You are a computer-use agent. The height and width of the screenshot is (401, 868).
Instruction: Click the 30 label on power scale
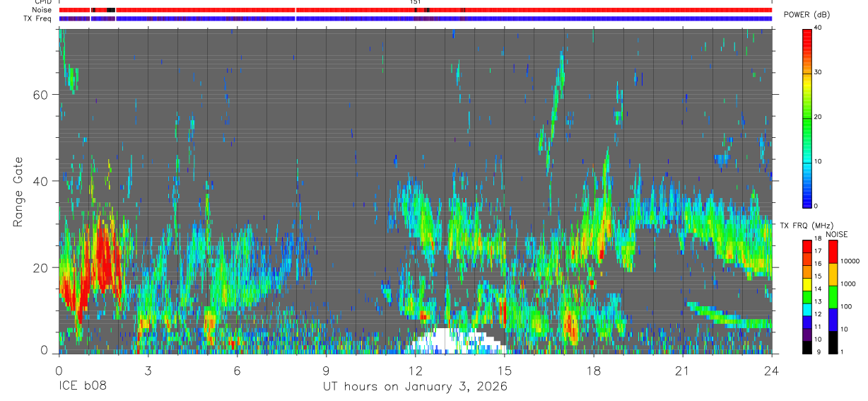(818, 72)
